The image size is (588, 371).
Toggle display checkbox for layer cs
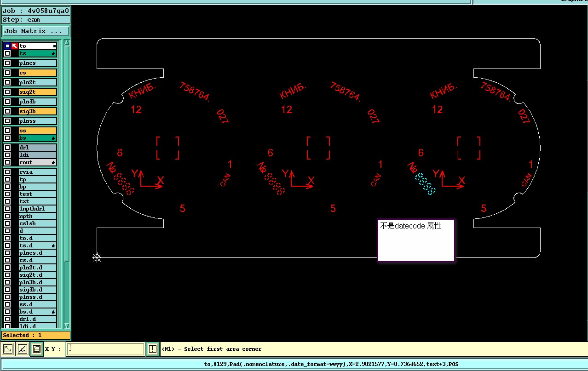(x=7, y=73)
